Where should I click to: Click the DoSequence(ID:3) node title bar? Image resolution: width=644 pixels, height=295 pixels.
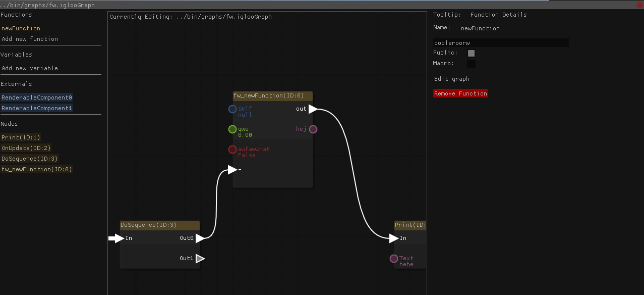160,225
